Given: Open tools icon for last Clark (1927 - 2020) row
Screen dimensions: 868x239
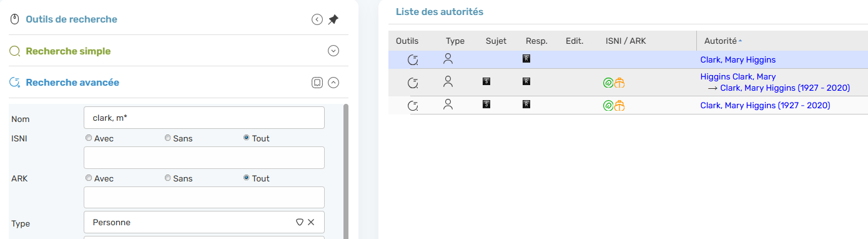Looking at the screenshot, I should click(412, 106).
